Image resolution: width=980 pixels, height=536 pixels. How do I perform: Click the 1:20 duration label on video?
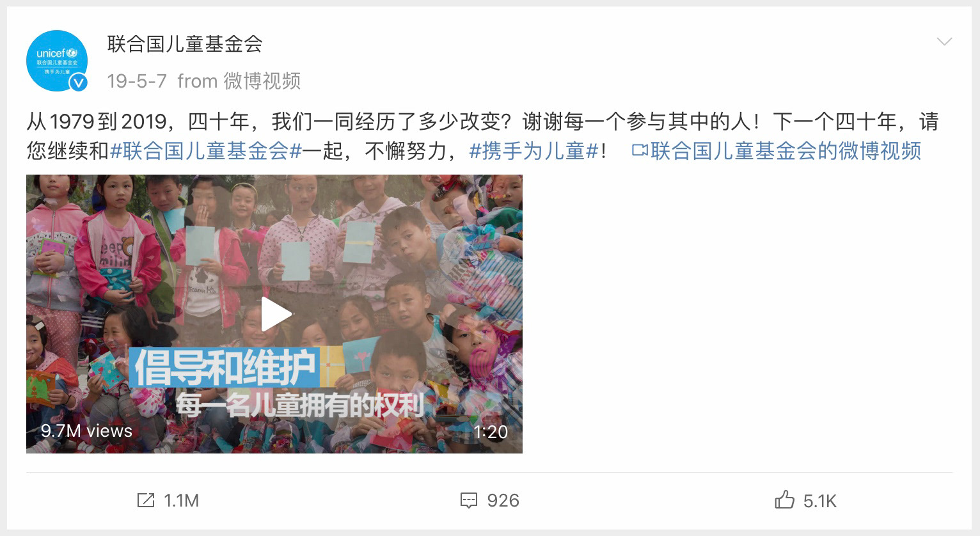[491, 432]
